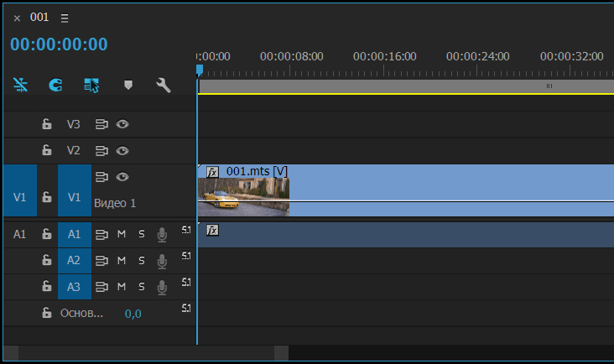
Task: Toggle track targeting for A1
Action: coord(75,235)
